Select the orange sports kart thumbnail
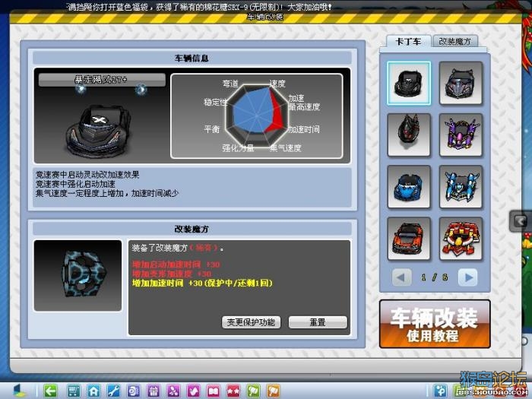Screen dimensions: 532x399 click(409, 239)
